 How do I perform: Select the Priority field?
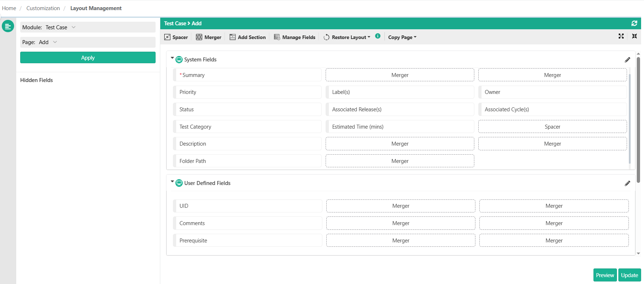tap(247, 92)
